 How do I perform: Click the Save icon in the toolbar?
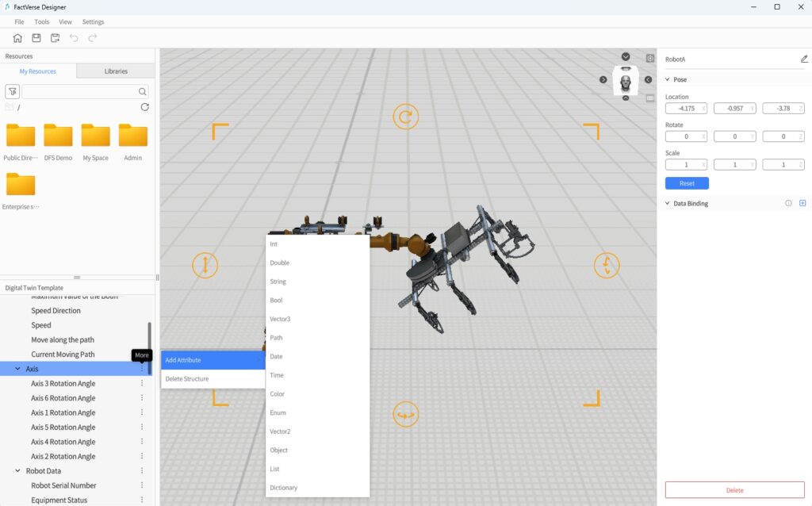pyautogui.click(x=36, y=38)
